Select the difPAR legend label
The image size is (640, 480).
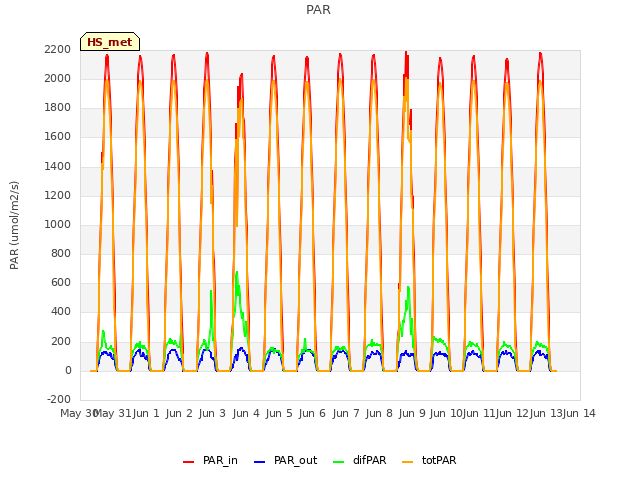369,460
